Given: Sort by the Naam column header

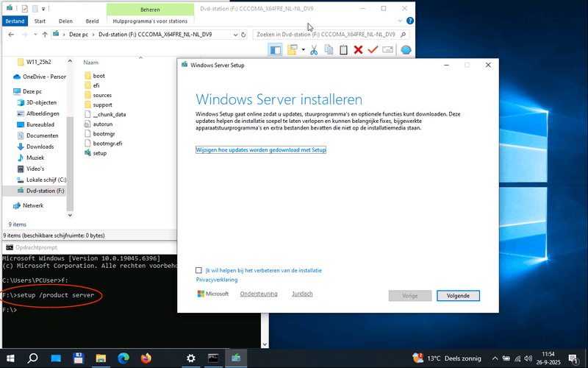Looking at the screenshot, I should coord(90,63).
